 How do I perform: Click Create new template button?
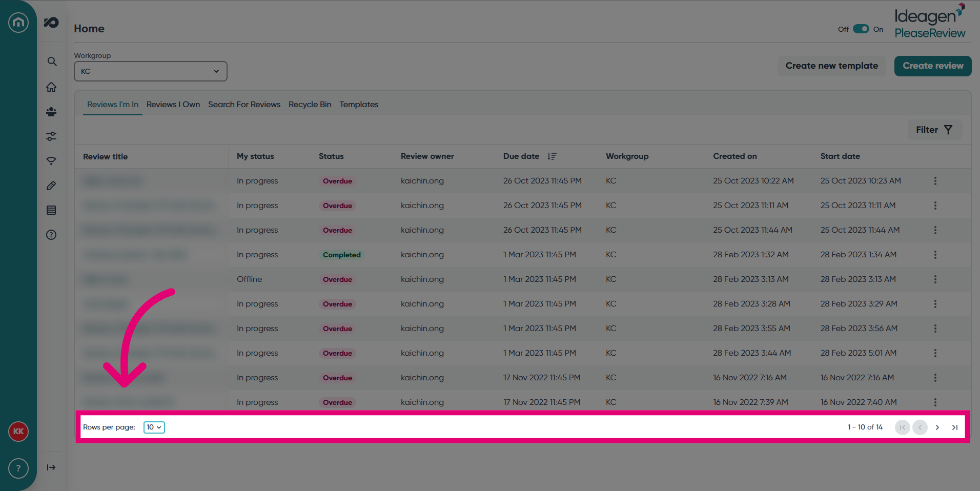click(x=832, y=66)
